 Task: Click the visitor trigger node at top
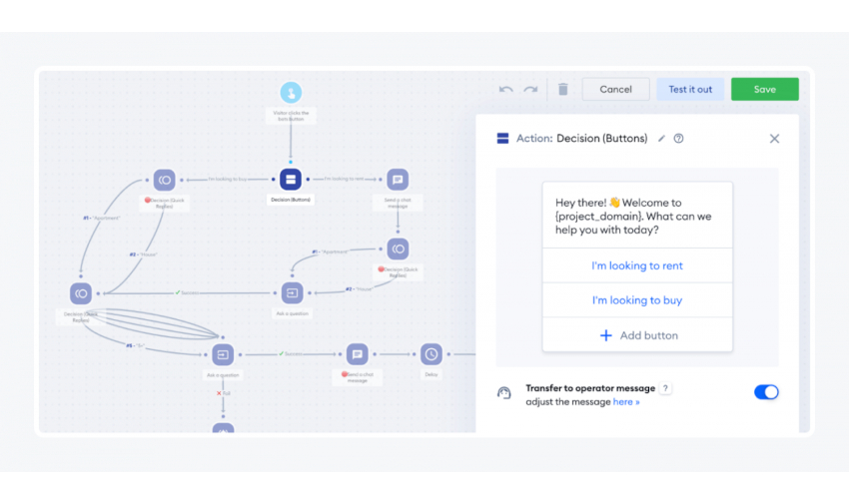[291, 94]
